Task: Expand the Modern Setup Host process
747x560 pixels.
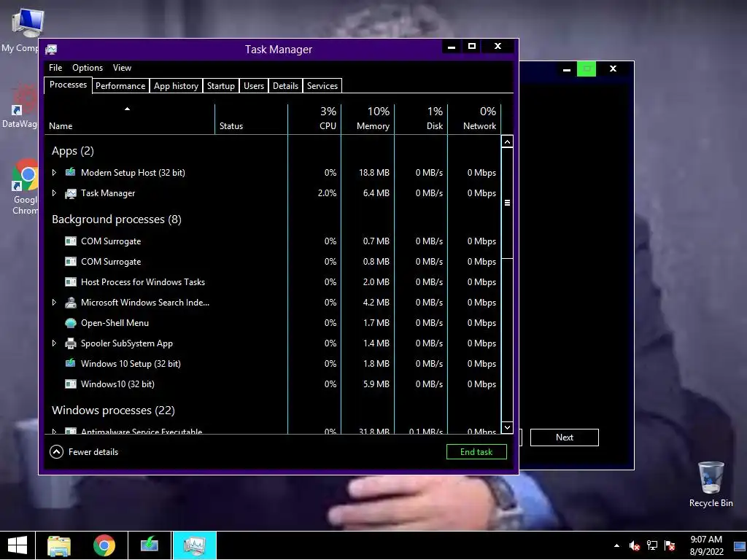Action: point(54,172)
